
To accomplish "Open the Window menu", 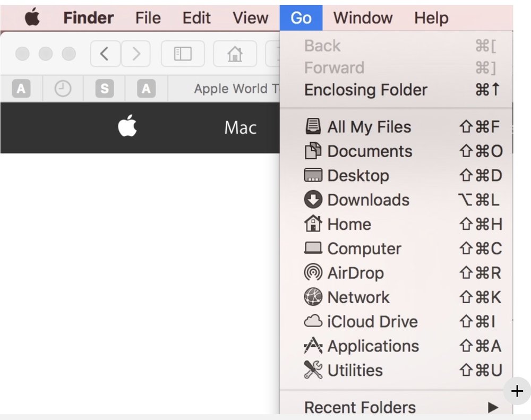I will (363, 18).
